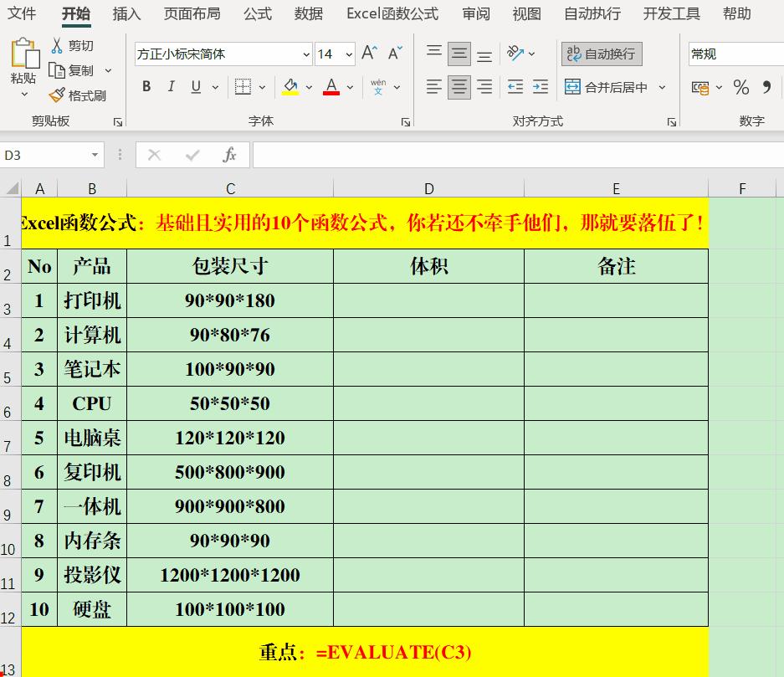This screenshot has width=784, height=677.
Task: Apply Bold formatting with the B icon
Action: click(146, 86)
